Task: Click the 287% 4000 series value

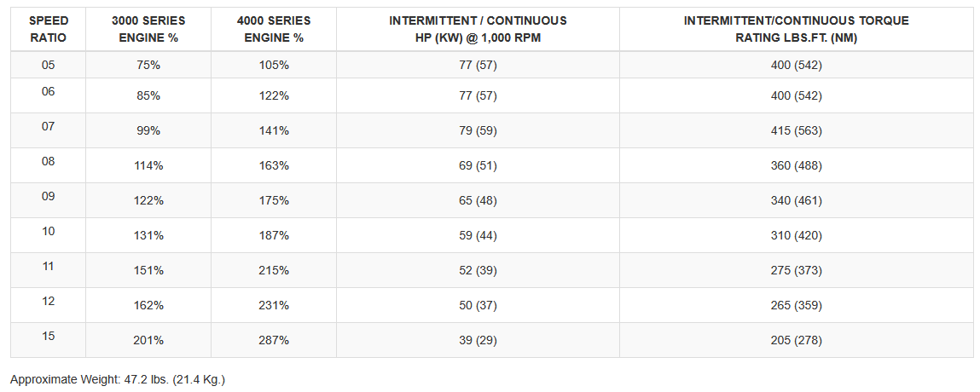Action: [274, 340]
